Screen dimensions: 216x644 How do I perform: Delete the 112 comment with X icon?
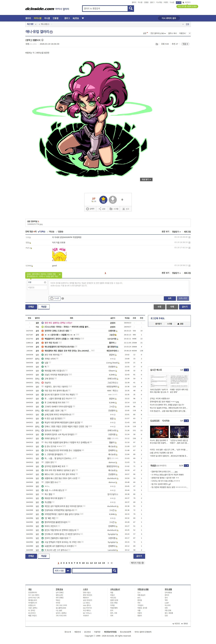tap(189, 237)
